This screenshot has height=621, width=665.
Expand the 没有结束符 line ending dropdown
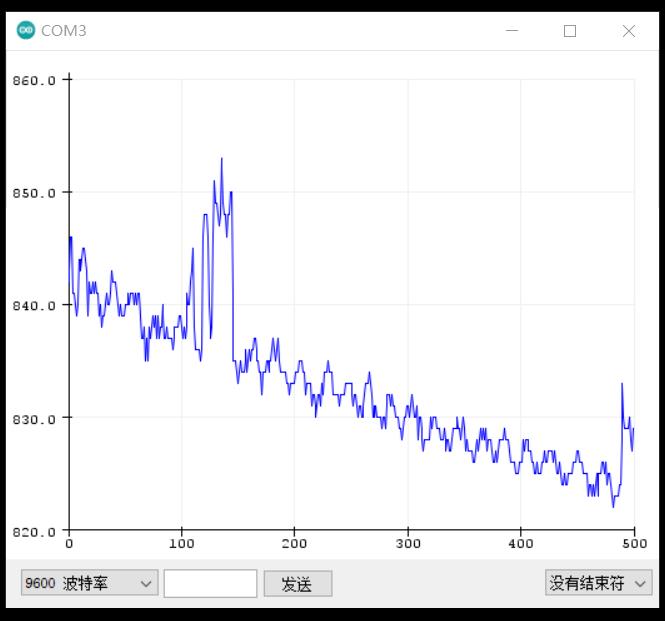(598, 583)
